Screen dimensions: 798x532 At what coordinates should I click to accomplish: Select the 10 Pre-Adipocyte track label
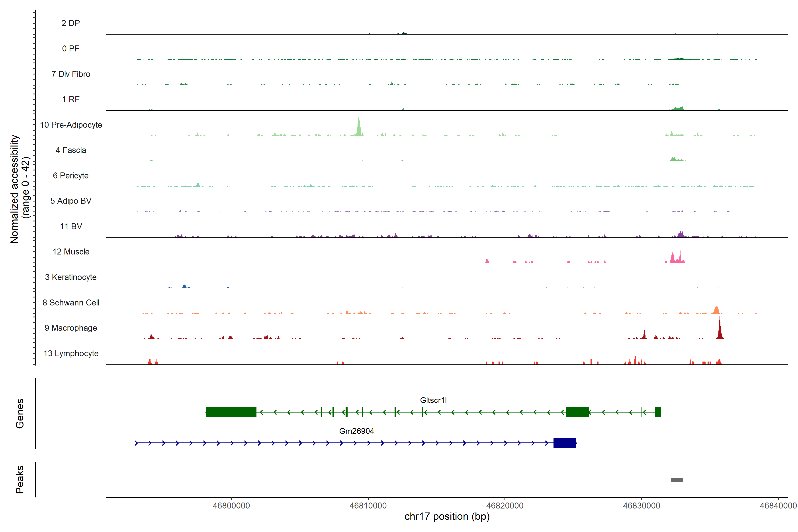point(71,125)
